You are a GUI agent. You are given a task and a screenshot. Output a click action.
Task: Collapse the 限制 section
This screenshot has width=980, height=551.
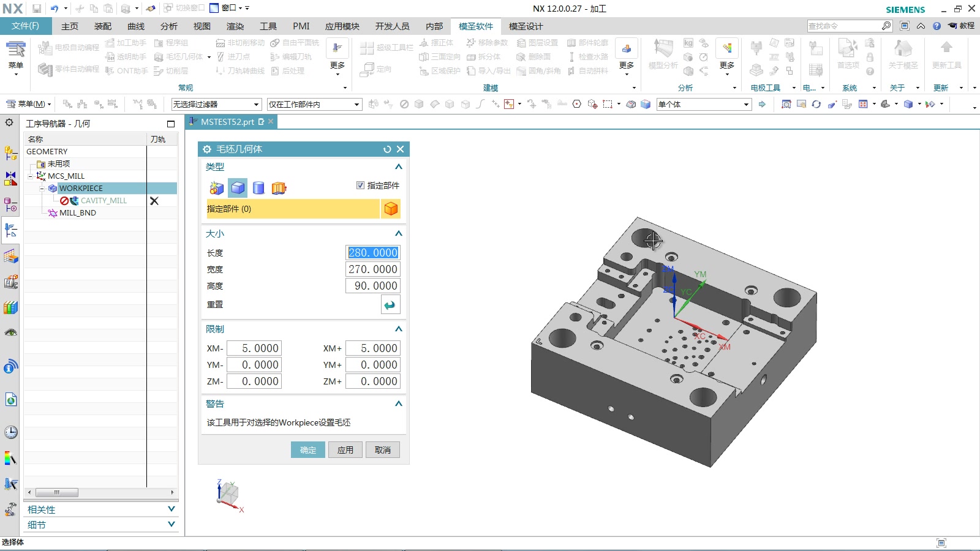(399, 329)
